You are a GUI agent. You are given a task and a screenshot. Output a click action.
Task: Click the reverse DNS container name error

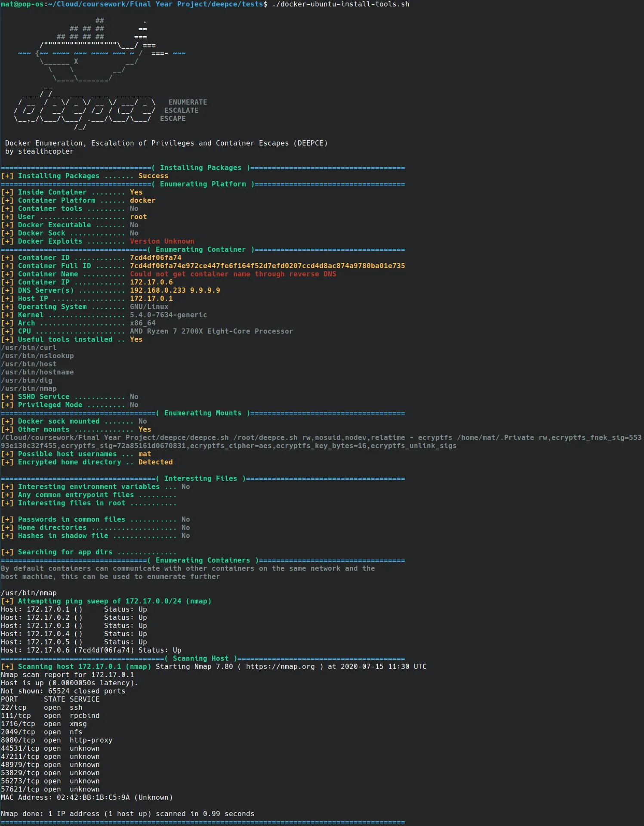(x=233, y=274)
